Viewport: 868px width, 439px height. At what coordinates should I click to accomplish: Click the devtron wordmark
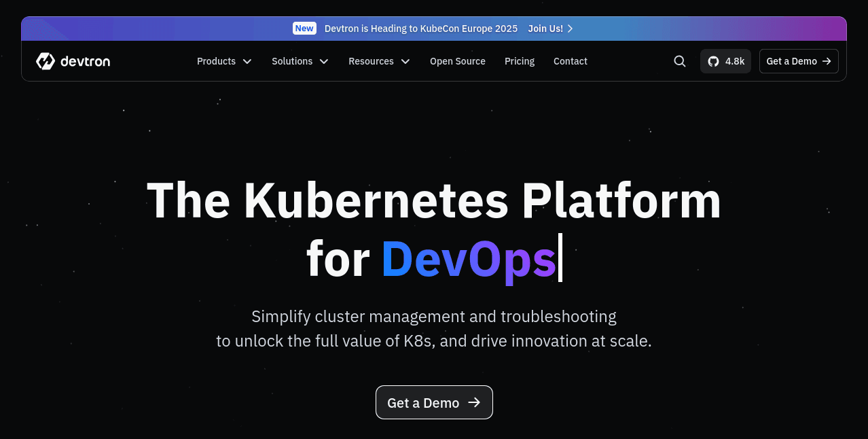pyautogui.click(x=85, y=61)
